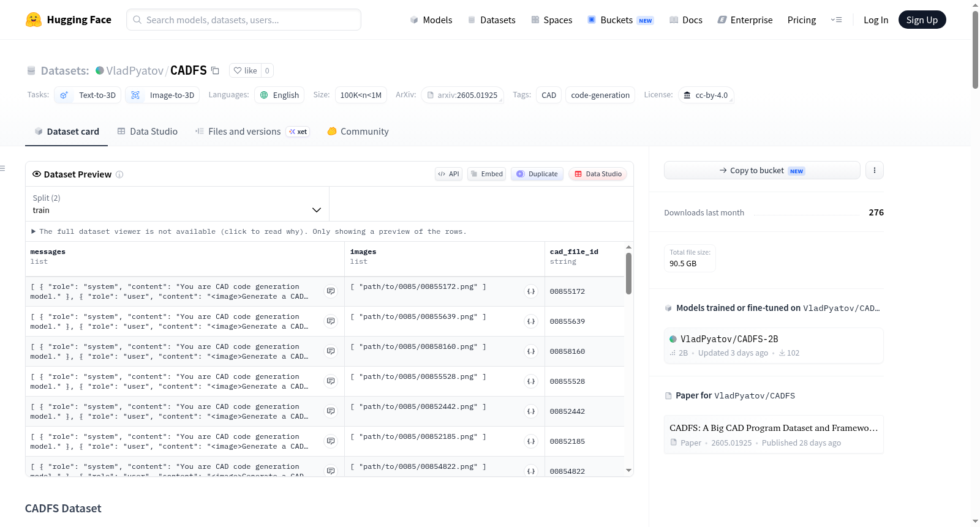
Task: Click the like count number
Action: (x=267, y=70)
